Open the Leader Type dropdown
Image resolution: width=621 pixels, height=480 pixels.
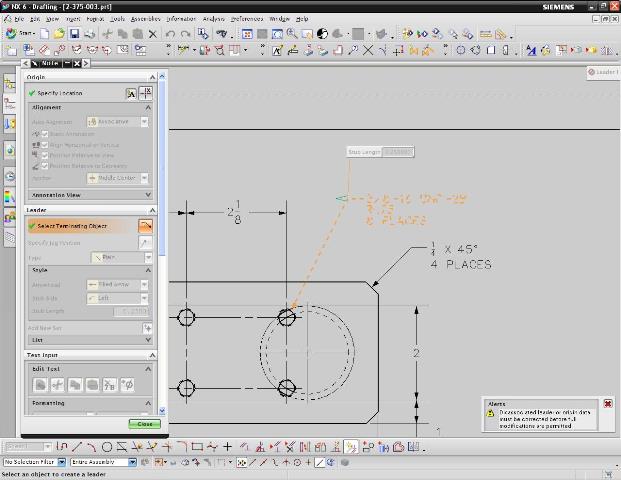tap(121, 257)
